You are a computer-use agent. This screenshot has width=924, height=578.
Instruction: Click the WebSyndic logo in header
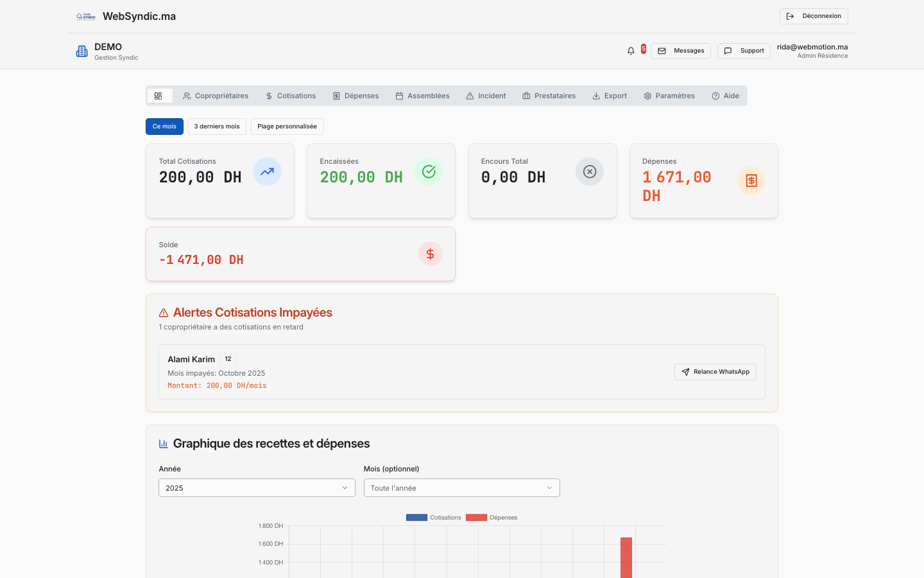click(86, 17)
